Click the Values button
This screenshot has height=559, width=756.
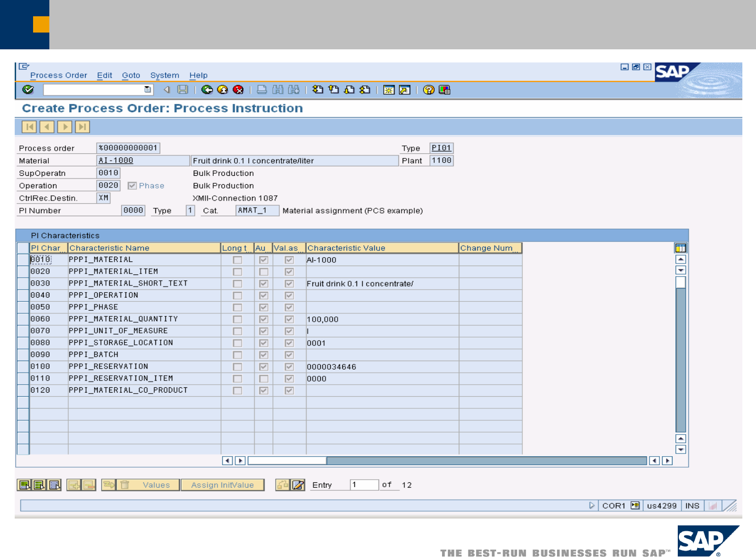(156, 485)
